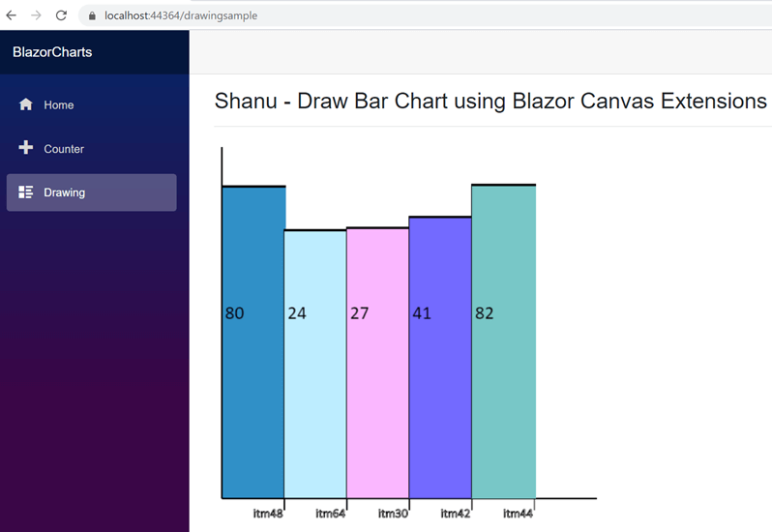This screenshot has height=532, width=772.
Task: Click the light blue bar labeled 24
Action: 315,365
